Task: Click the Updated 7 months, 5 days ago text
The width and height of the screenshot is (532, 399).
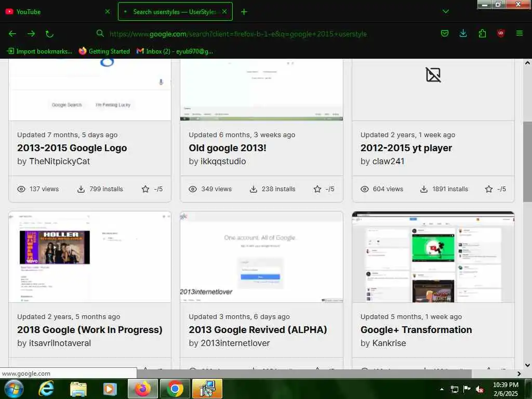Action: tap(67, 135)
